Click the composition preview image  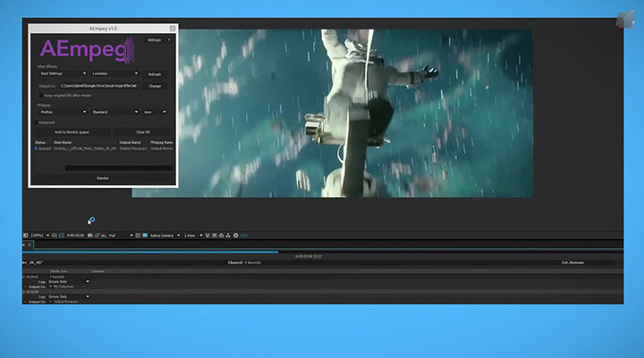(x=332, y=113)
